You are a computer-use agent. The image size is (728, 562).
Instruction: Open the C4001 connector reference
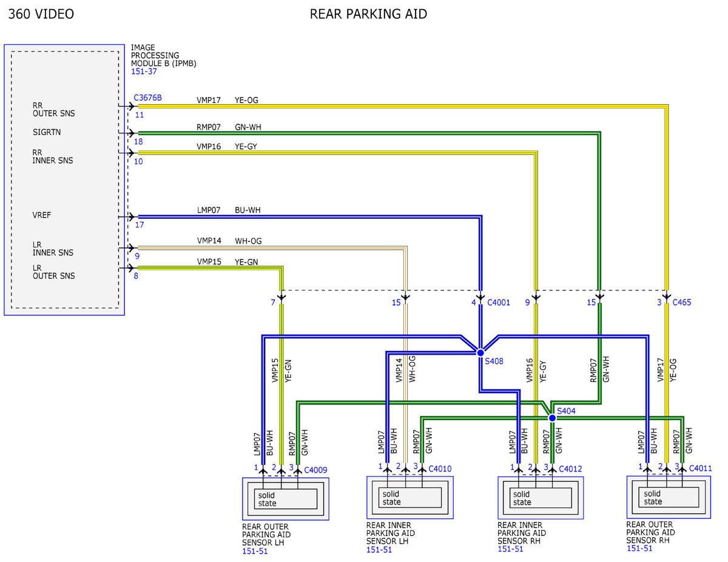pyautogui.click(x=500, y=302)
